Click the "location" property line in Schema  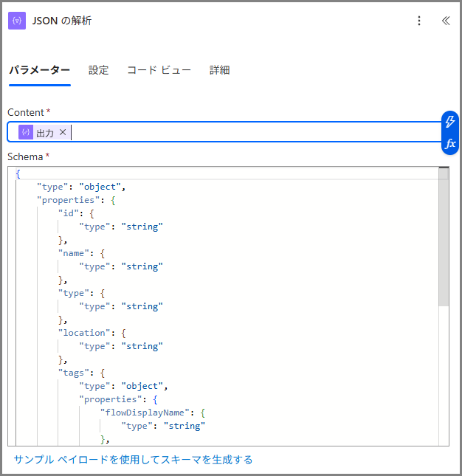85,333
